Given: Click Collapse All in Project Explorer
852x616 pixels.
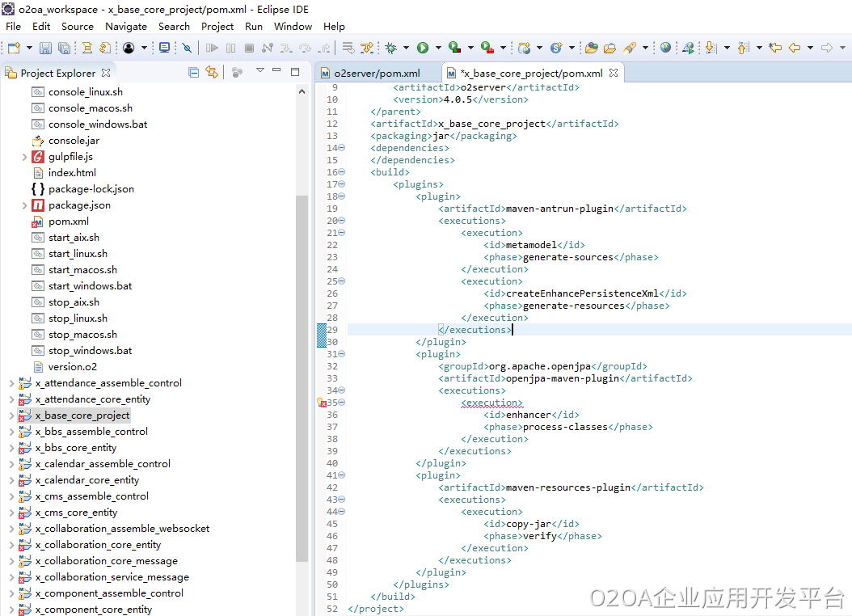Looking at the screenshot, I should [194, 73].
